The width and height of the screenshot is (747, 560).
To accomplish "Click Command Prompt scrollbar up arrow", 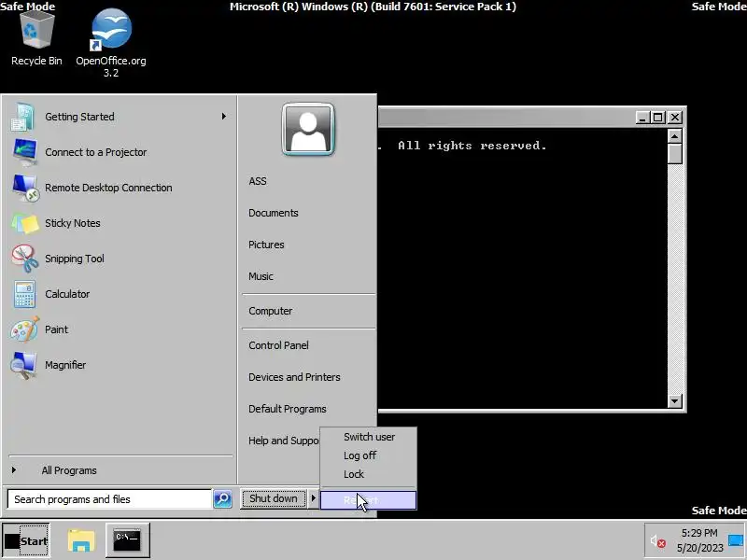I will point(674,136).
